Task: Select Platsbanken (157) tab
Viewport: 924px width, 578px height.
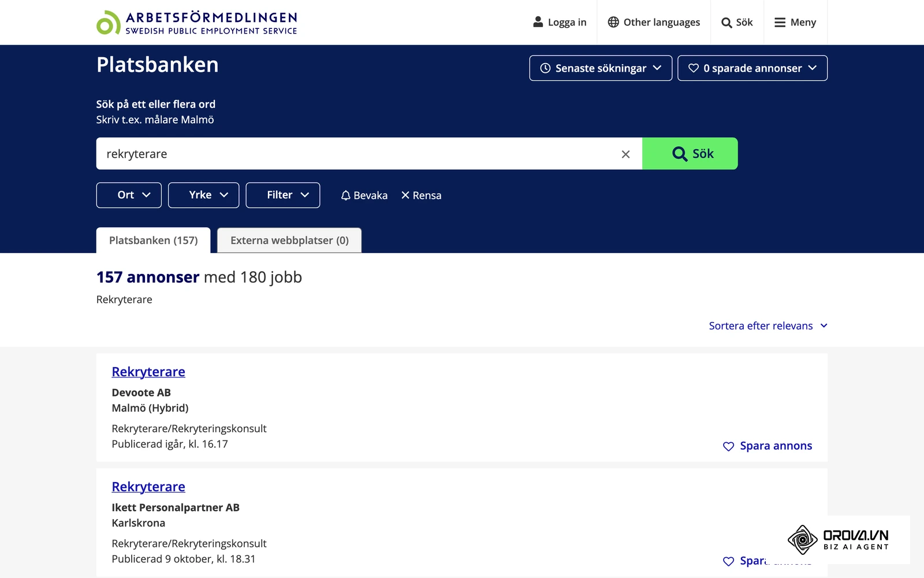Action: pos(153,240)
